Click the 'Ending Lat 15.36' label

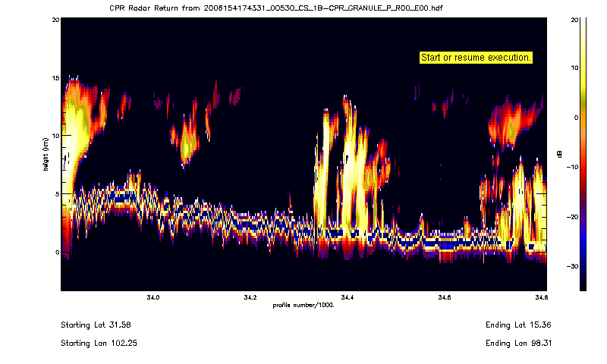coord(515,325)
